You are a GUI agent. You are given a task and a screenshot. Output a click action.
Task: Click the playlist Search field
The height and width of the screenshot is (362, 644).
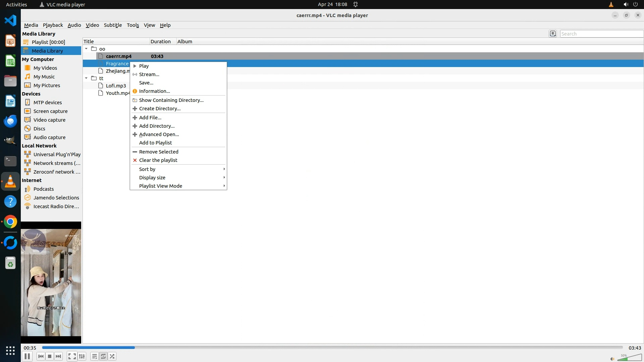pos(601,34)
